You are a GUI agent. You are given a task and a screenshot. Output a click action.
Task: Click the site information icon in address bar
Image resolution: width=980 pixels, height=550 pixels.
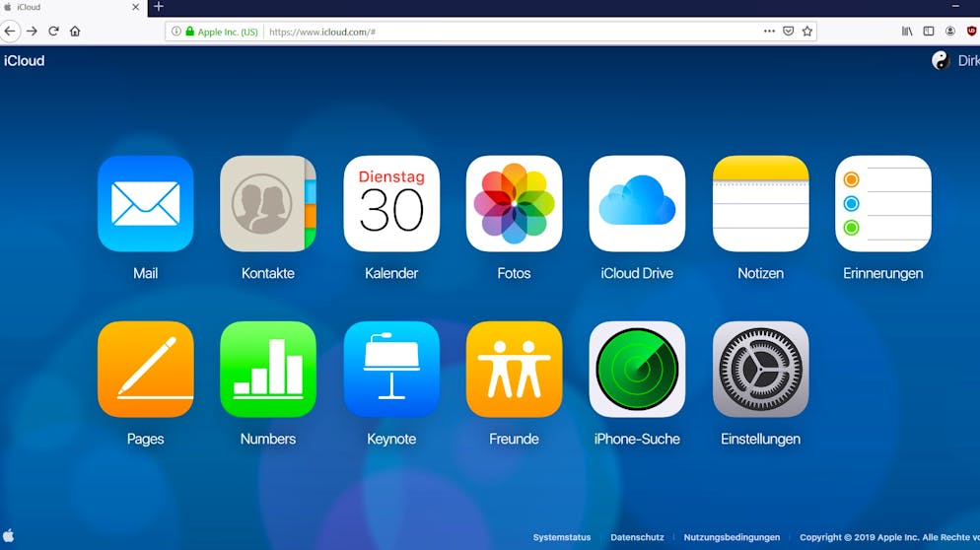176,32
